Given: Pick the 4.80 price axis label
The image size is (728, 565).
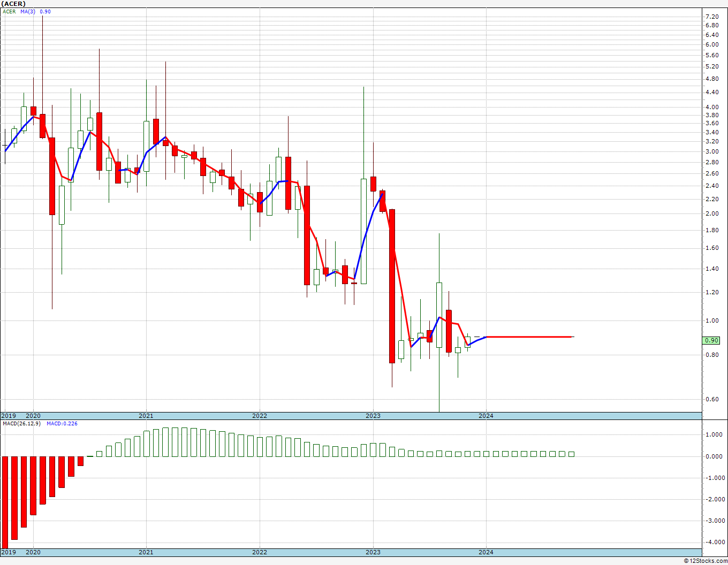Looking at the screenshot, I should pyautogui.click(x=712, y=79).
